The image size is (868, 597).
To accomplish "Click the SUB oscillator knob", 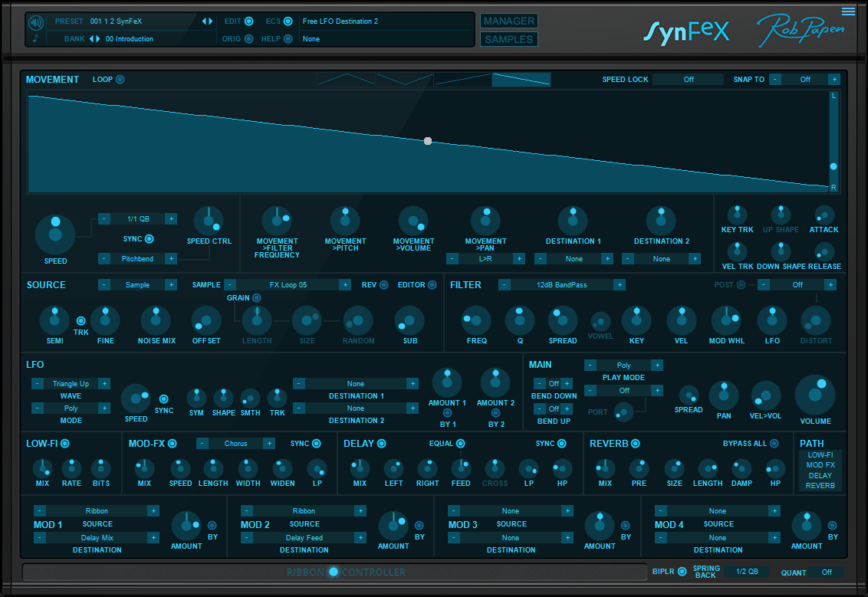I will 409,320.
